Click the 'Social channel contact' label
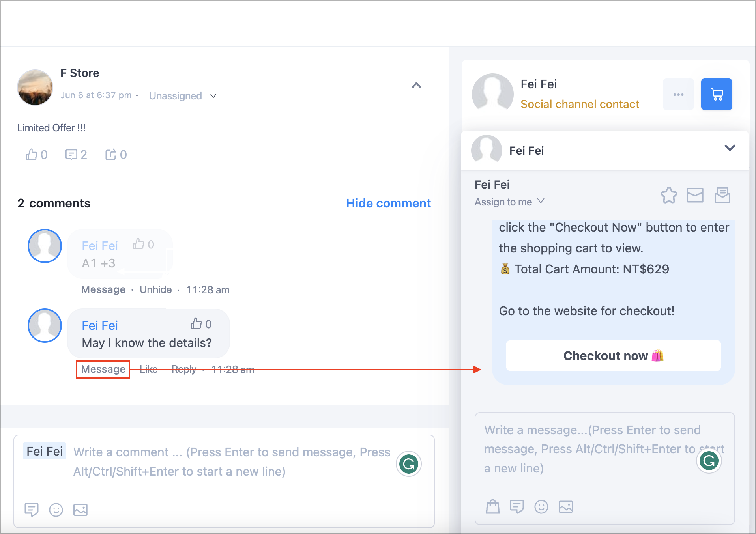 (580, 104)
